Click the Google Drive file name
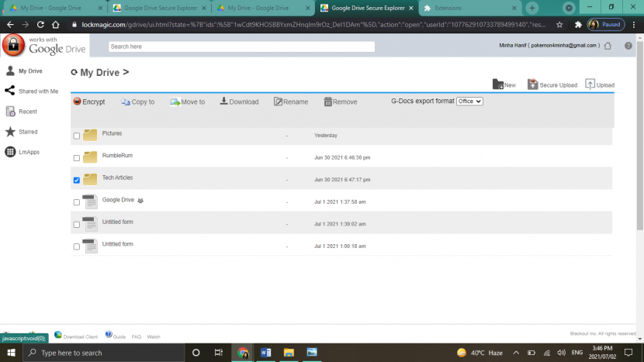 [x=118, y=200]
